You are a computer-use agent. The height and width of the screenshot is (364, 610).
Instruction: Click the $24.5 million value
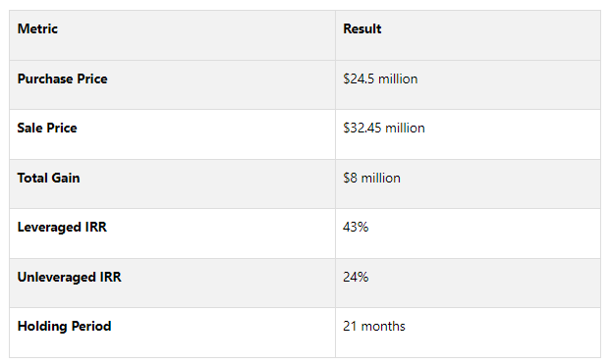(x=380, y=79)
